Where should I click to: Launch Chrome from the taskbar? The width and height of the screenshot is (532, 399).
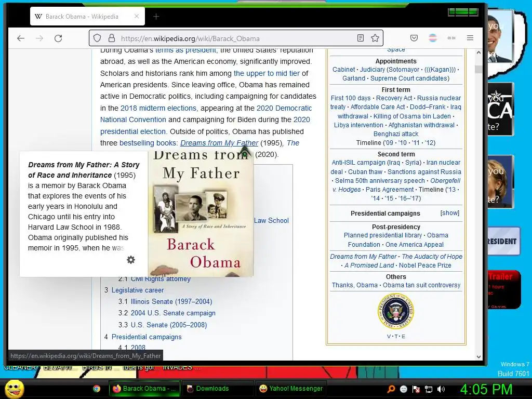coord(97,389)
